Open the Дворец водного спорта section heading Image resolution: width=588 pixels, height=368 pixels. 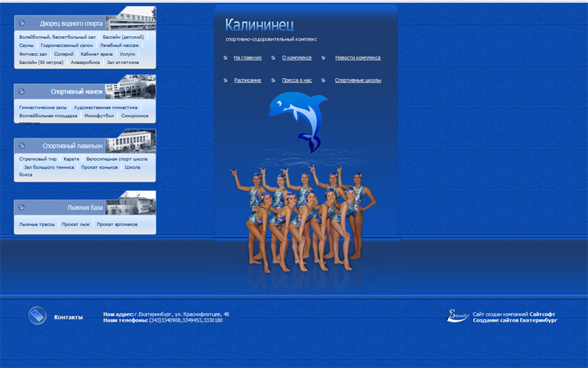[x=71, y=24]
